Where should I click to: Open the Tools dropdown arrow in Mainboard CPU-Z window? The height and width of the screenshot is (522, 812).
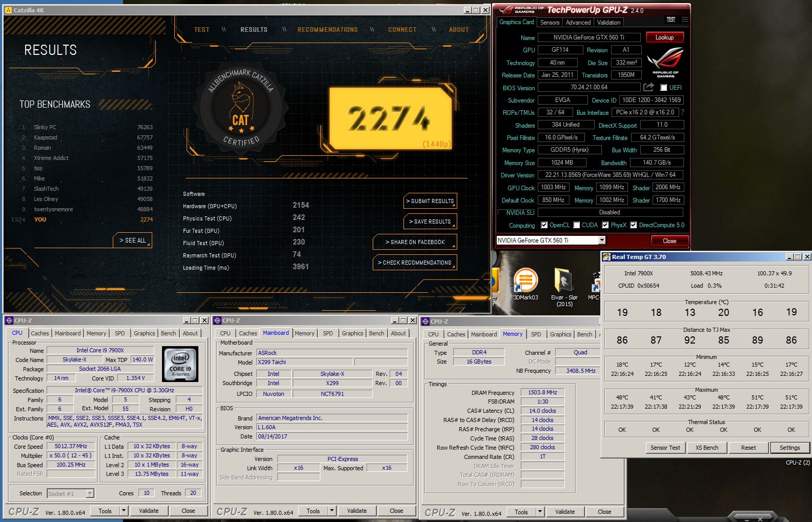332,511
